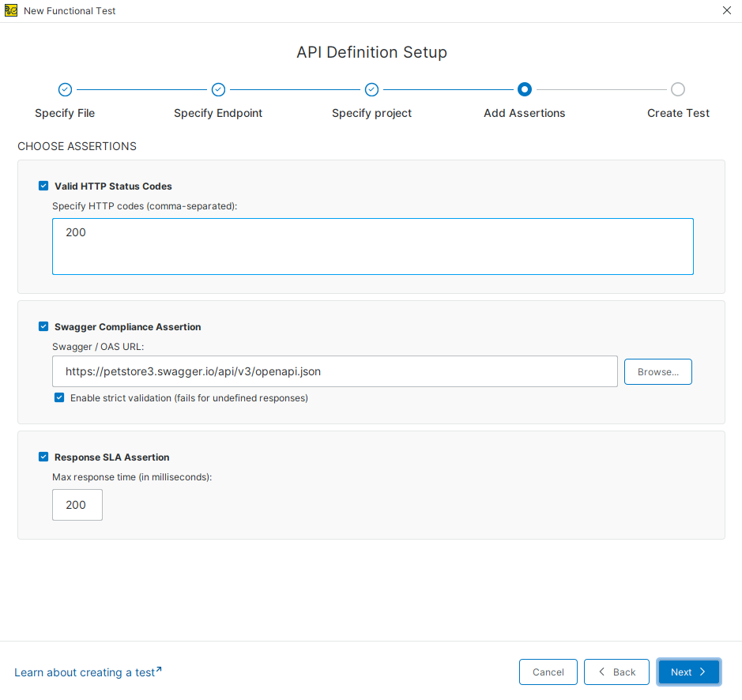This screenshot has height=700, width=742.
Task: Click 'Max response time (in milliseconds):' text
Action: 132,476
